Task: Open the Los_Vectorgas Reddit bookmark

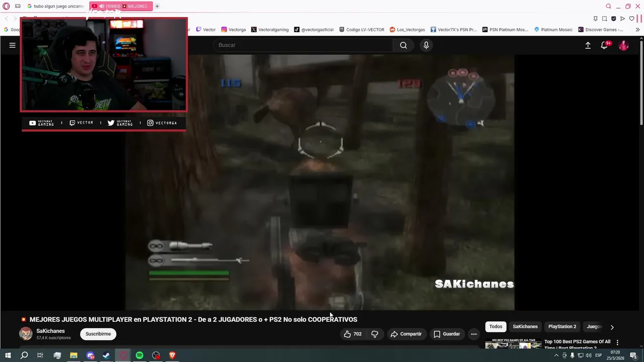Action: (407, 30)
